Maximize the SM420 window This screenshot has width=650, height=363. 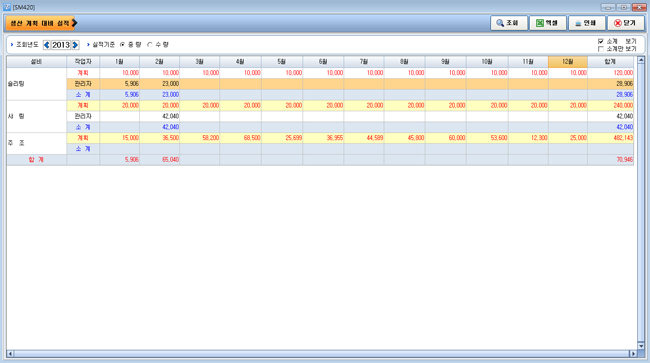623,7
